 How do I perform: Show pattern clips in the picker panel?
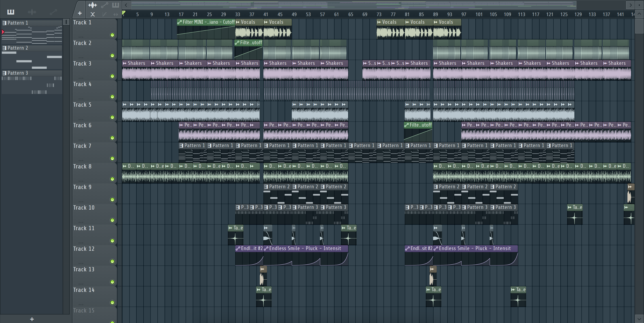coord(11,12)
